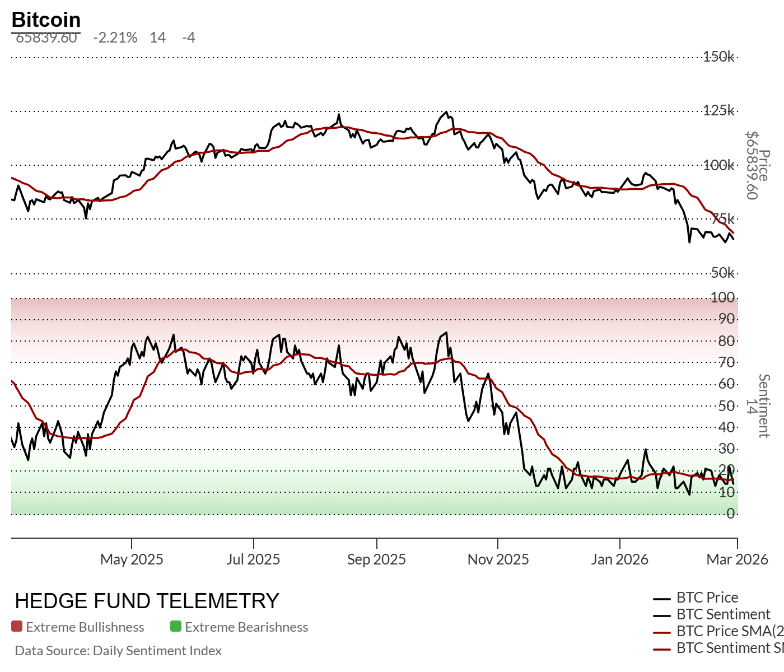
Task: Click the red Extreme Bullishness swatch
Action: click(x=17, y=626)
